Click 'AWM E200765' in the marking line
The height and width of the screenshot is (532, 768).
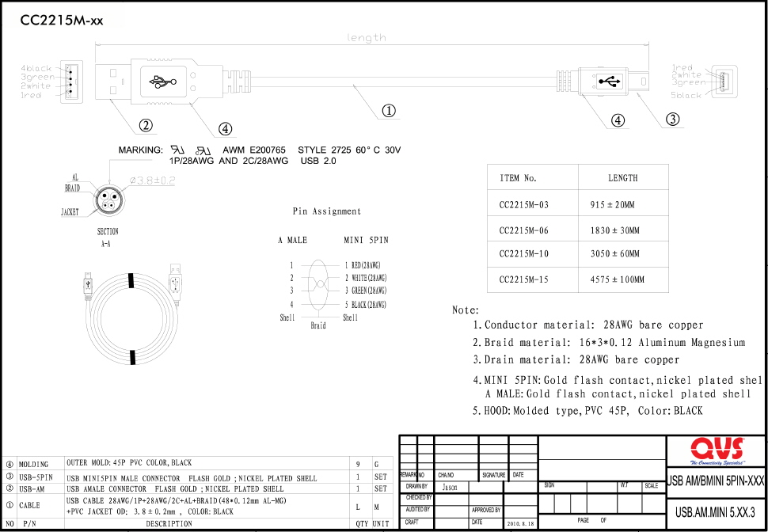click(x=253, y=150)
